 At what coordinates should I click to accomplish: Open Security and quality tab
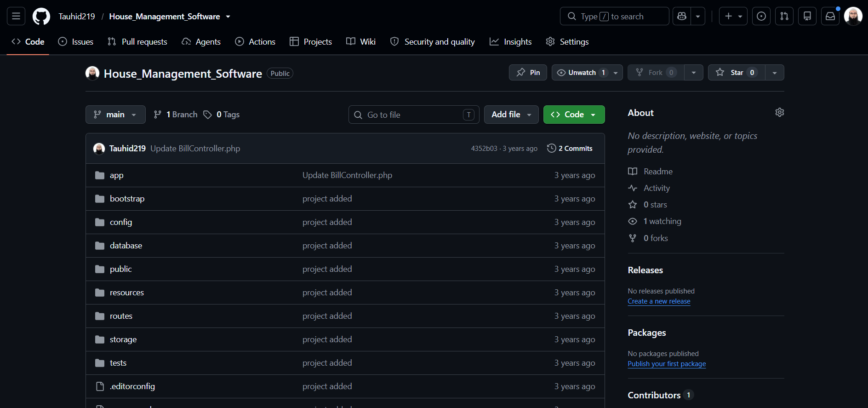433,42
